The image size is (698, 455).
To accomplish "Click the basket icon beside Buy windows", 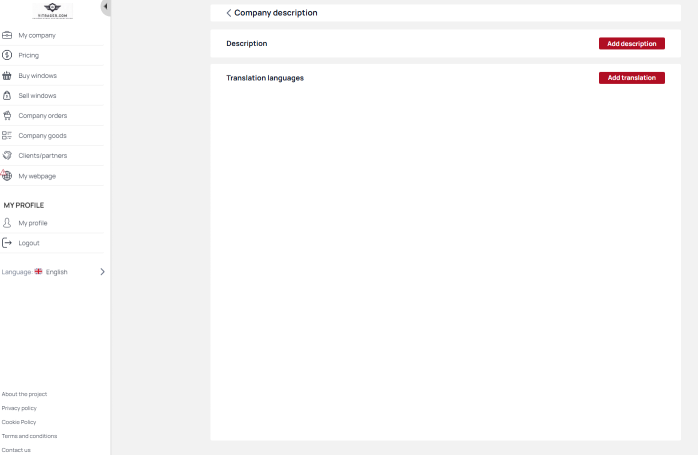I will pyautogui.click(x=7, y=76).
